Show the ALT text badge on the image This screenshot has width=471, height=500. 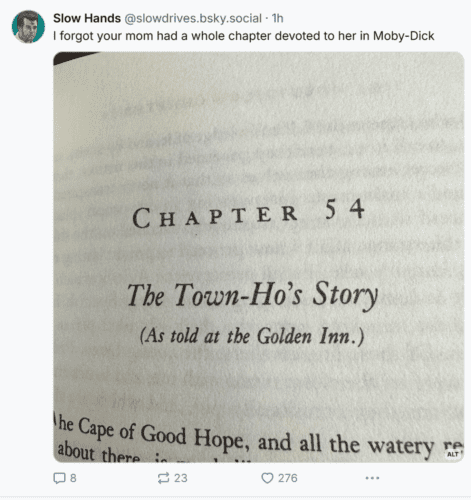pyautogui.click(x=453, y=454)
